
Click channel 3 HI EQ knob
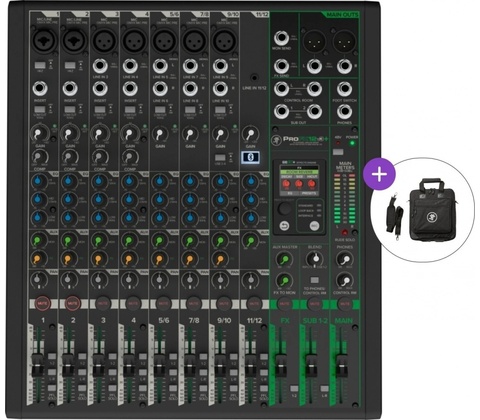[x=99, y=181]
